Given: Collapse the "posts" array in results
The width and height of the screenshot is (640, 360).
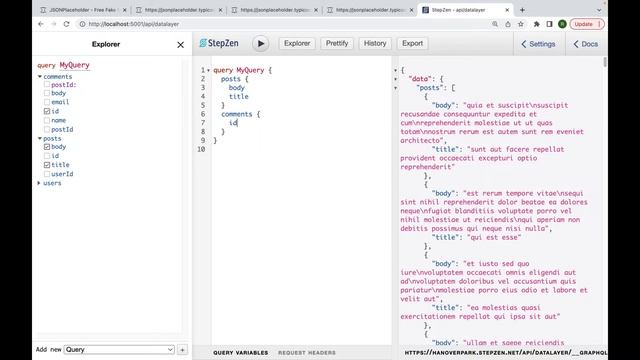Looking at the screenshot, I should [396, 88].
